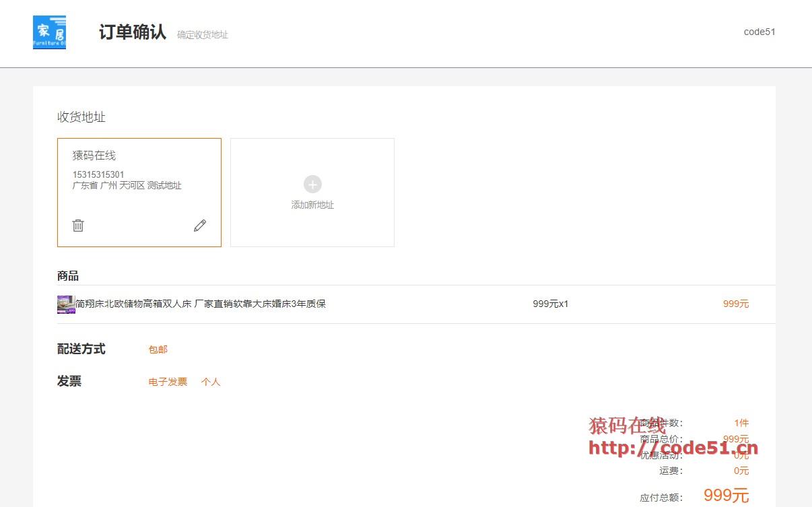Delete the 猿码在线 address with trash icon

pos(78,226)
